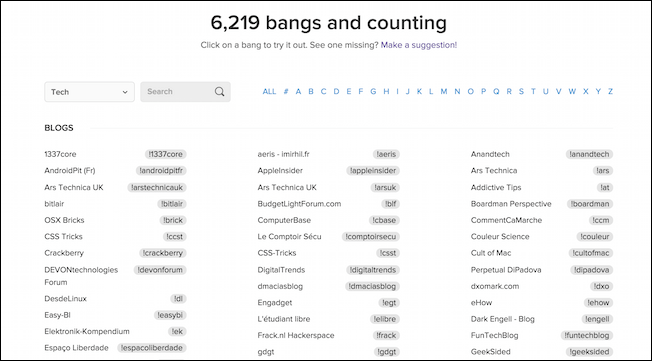The width and height of the screenshot is (652, 361).
Task: Filter bangs by letter Q
Action: point(496,91)
